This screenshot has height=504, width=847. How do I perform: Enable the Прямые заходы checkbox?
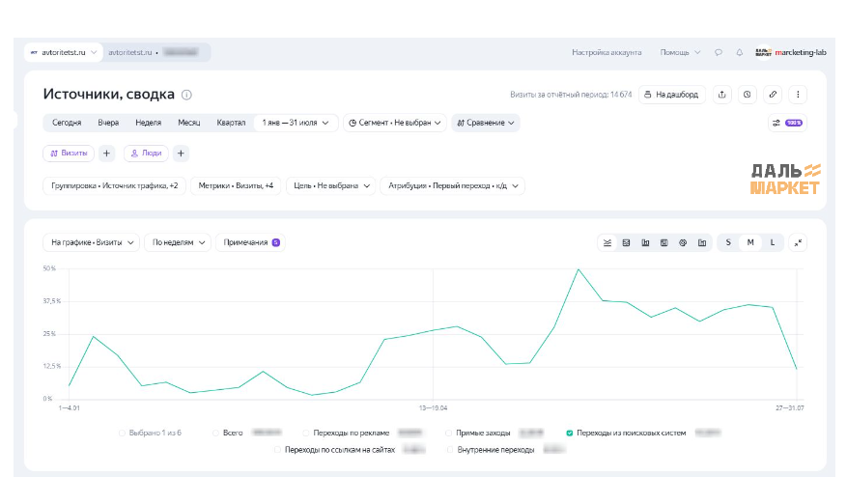[448, 434]
